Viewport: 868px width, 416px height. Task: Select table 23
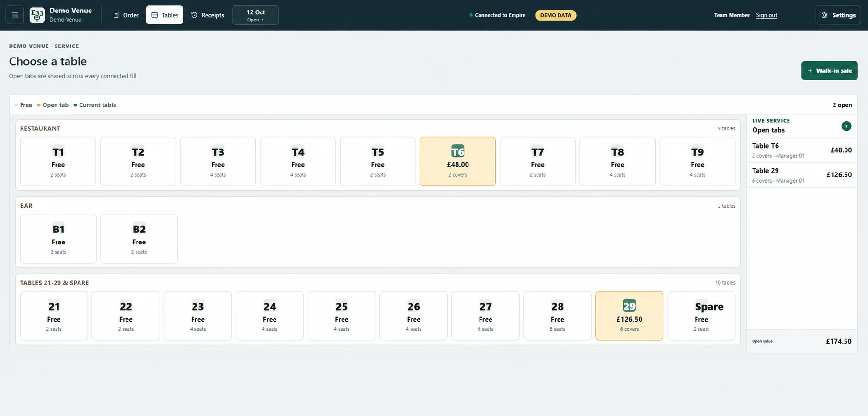pos(198,316)
